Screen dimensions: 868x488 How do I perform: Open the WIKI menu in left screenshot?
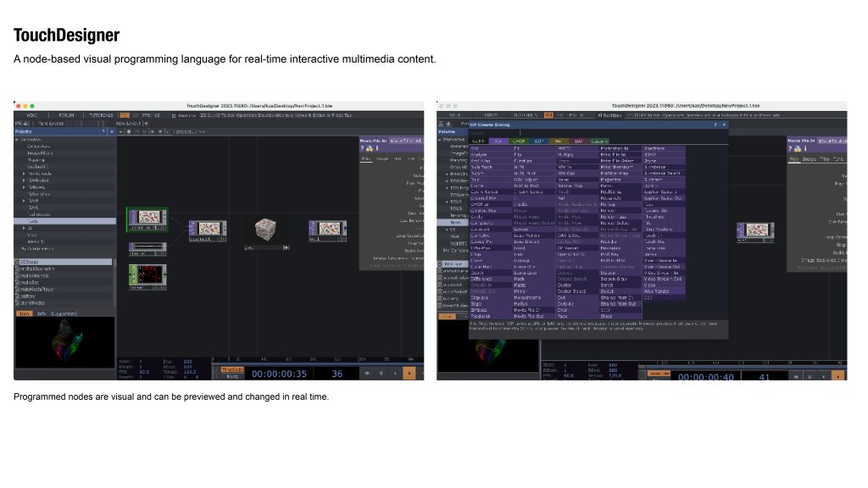pos(32,115)
